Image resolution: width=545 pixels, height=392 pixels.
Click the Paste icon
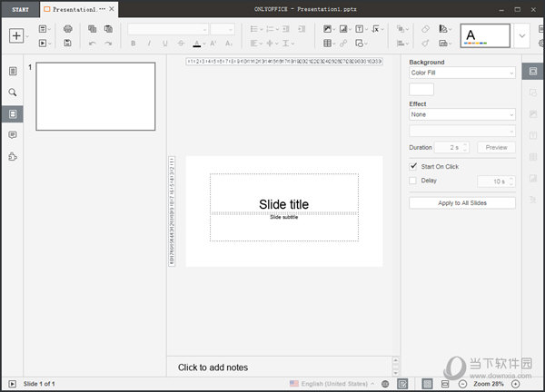coord(108,29)
